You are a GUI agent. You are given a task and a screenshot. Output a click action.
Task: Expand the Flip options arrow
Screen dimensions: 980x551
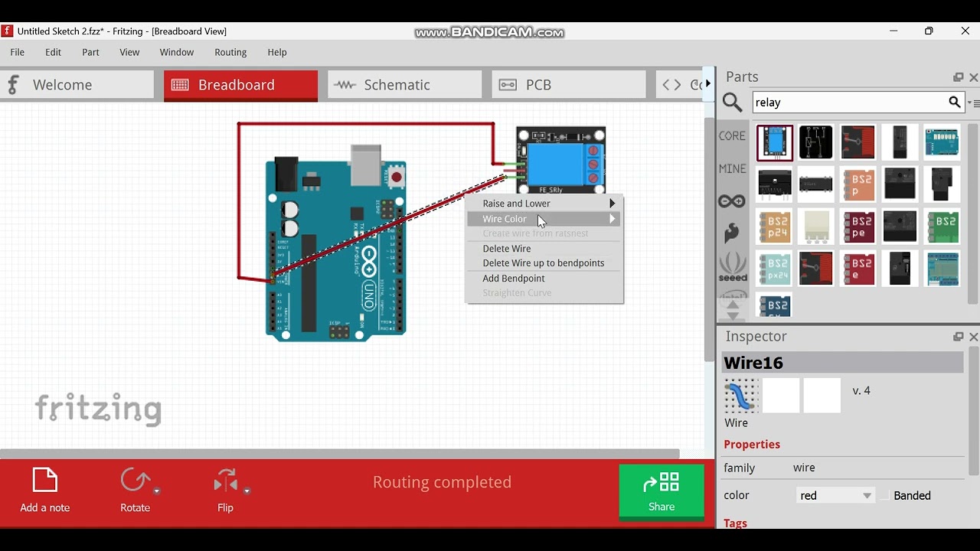point(247,491)
